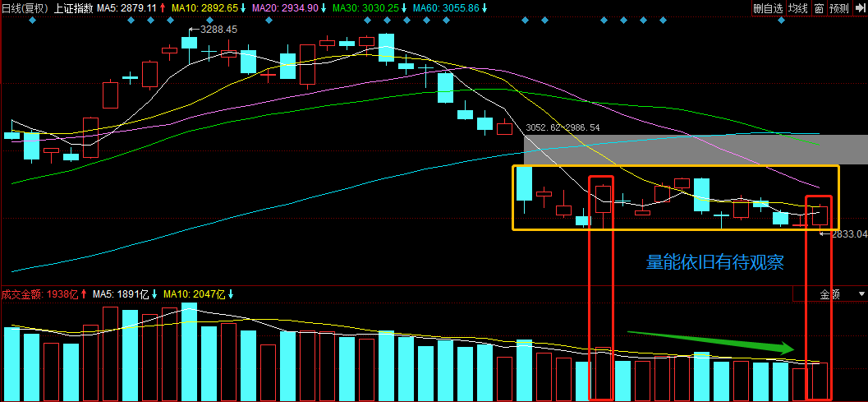Screen dimensions: 868x402
Task: Click the 上证指数 index name
Action: [x=74, y=7]
